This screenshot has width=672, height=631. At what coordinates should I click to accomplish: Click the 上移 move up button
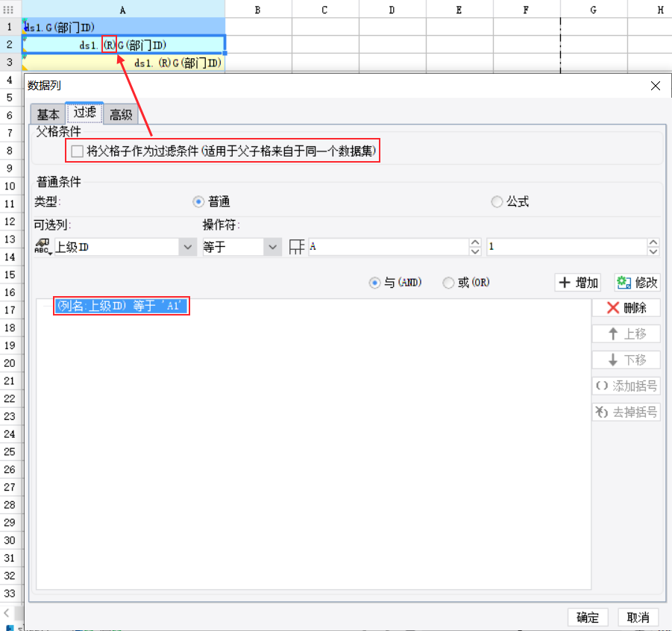[627, 334]
